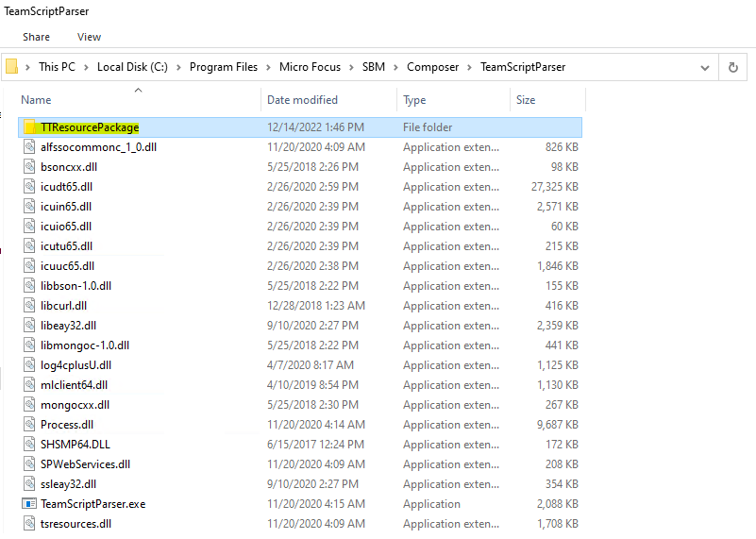Click the SHSMP64.DLL file icon
Image resolution: width=756 pixels, height=539 pixels.
coord(29,444)
